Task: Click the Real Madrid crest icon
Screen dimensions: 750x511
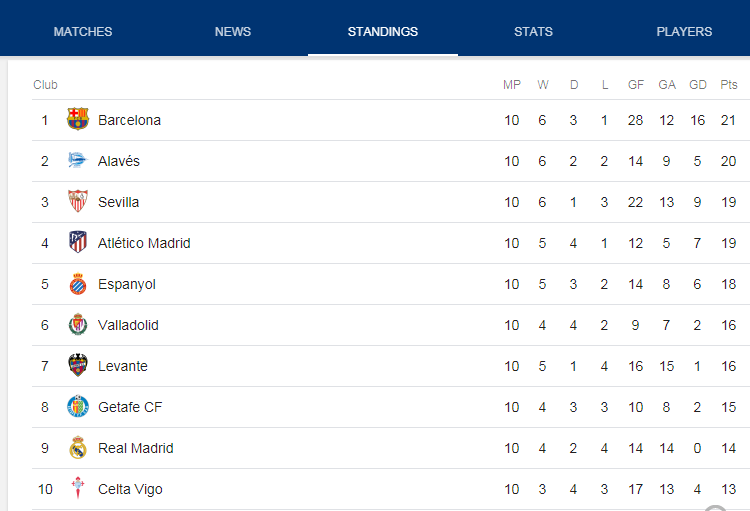Action: 78,448
